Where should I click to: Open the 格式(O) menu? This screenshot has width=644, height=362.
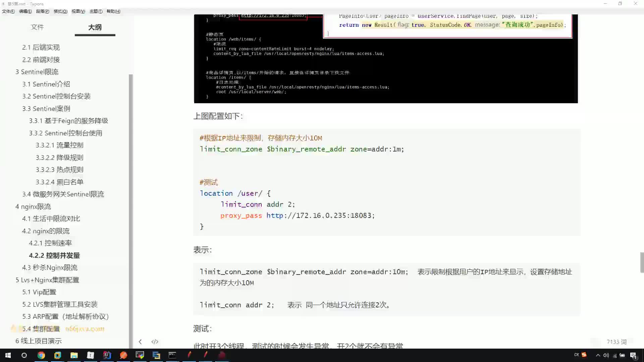click(60, 11)
